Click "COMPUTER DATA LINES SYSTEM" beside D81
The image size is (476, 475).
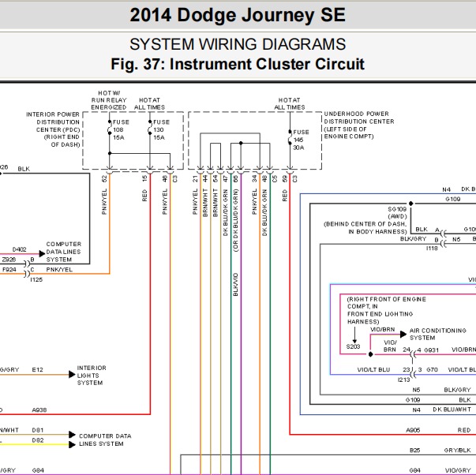point(105,439)
